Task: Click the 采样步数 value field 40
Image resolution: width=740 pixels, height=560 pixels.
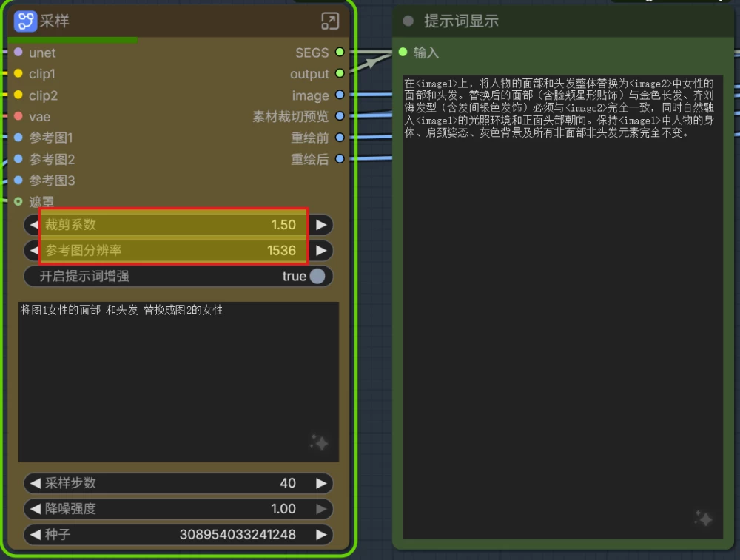Action: [288, 483]
